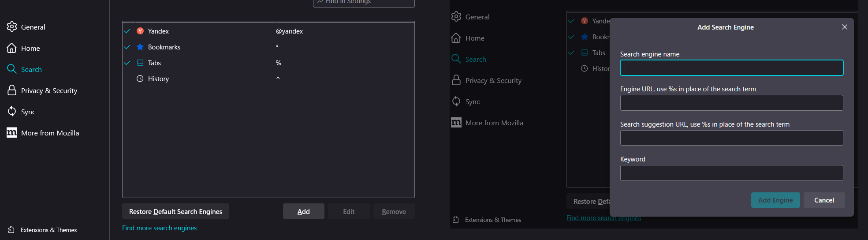Click the Mozilla logo icon in right window
868x240 pixels.
pyautogui.click(x=456, y=123)
